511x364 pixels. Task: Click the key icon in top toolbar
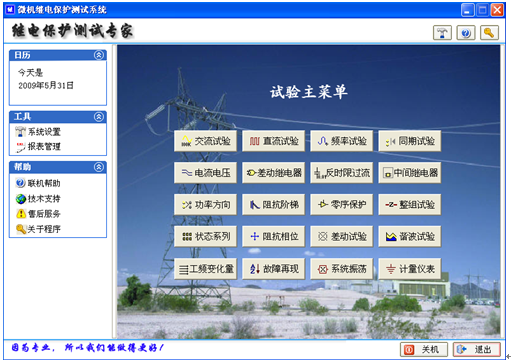[x=489, y=33]
